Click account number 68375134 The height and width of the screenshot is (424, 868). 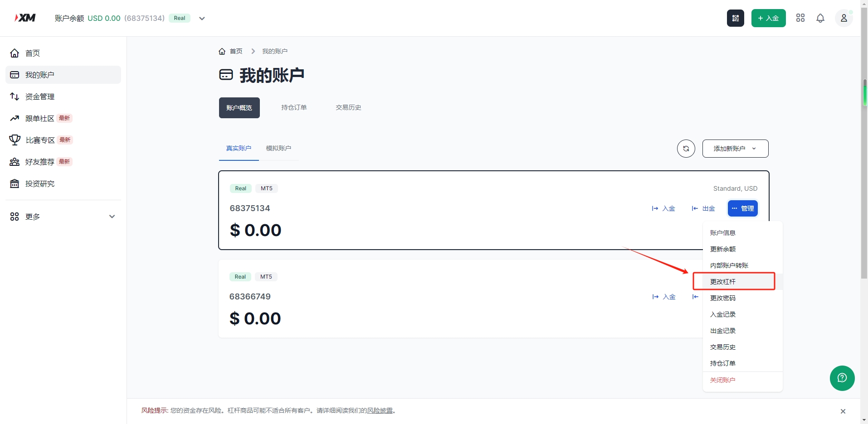coord(250,208)
